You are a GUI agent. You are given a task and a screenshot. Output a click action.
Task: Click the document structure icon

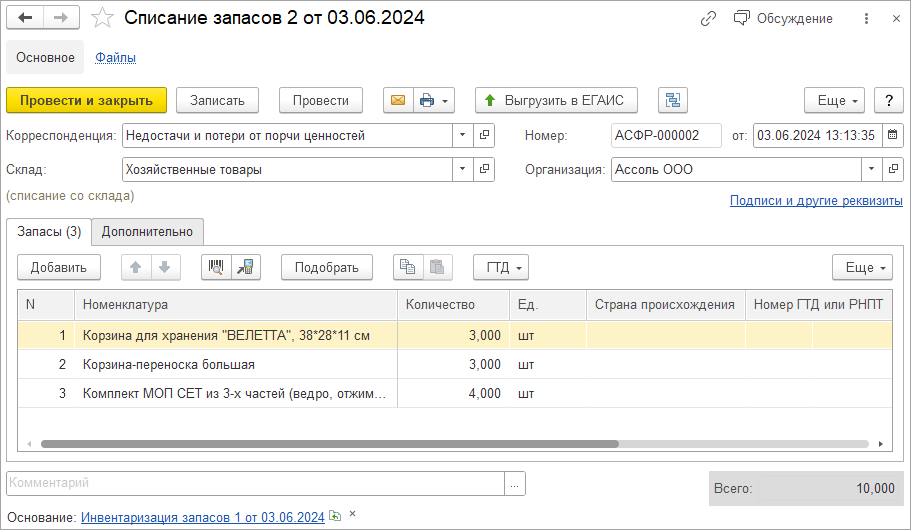click(x=672, y=100)
